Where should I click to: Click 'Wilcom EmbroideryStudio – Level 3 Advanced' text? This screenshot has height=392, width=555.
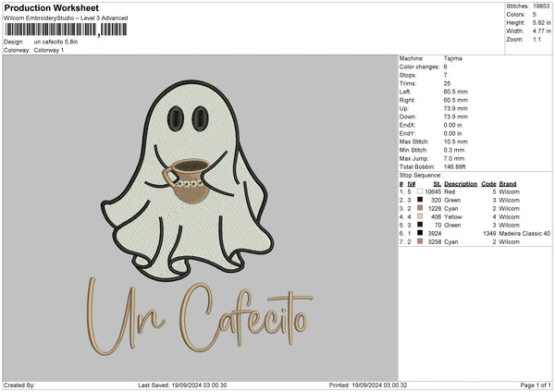pyautogui.click(x=66, y=18)
